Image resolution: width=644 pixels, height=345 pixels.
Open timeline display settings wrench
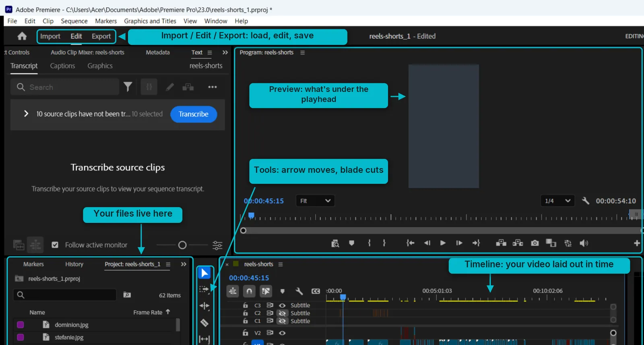[x=299, y=291]
